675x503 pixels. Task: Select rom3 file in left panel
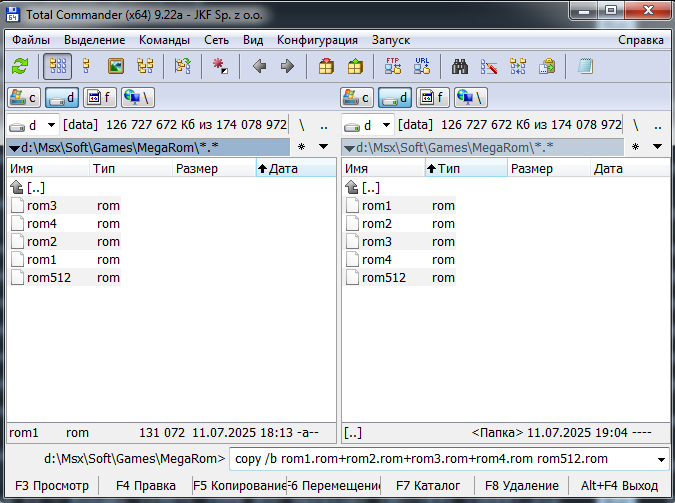pyautogui.click(x=65, y=206)
